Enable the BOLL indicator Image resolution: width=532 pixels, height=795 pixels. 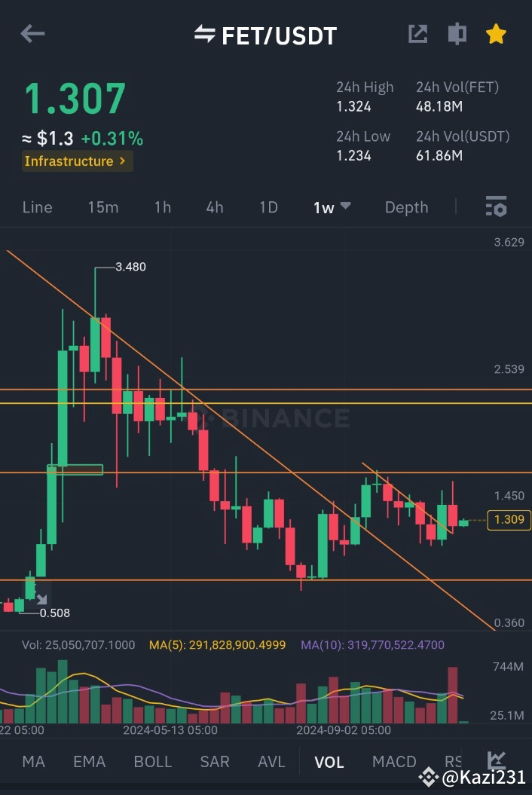(x=153, y=762)
